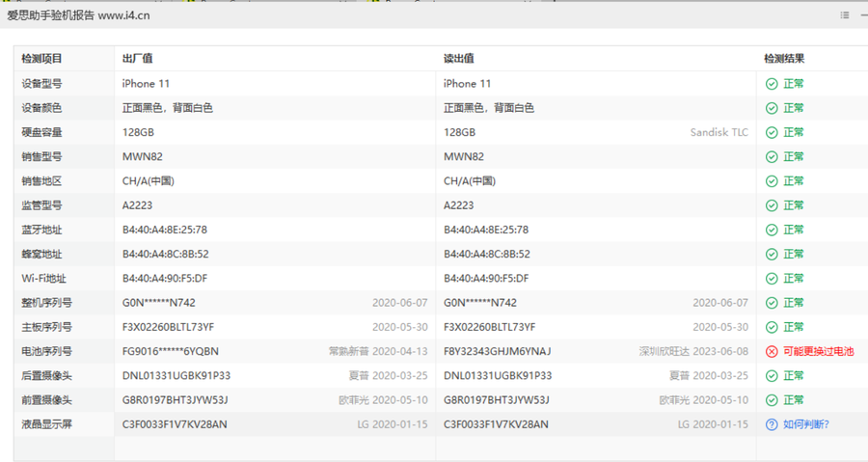Select the Wi-Fi地址 row label
Viewport: 868px width, 462px height.
click(43, 279)
